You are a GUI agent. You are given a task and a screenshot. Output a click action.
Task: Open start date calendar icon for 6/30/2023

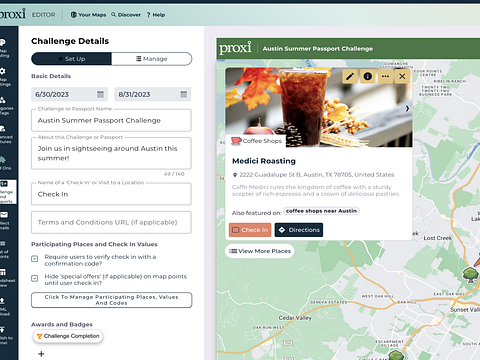point(100,94)
